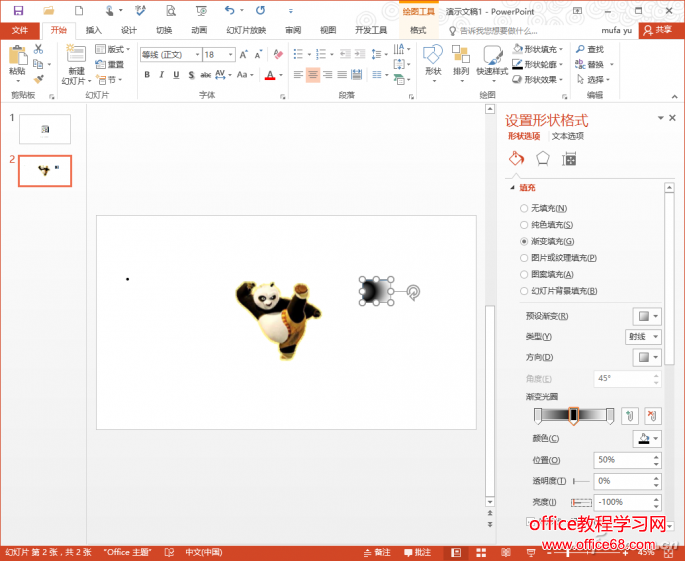This screenshot has height=561, width=685.
Task: Open the Fill & Line pane icon
Action: (x=516, y=158)
